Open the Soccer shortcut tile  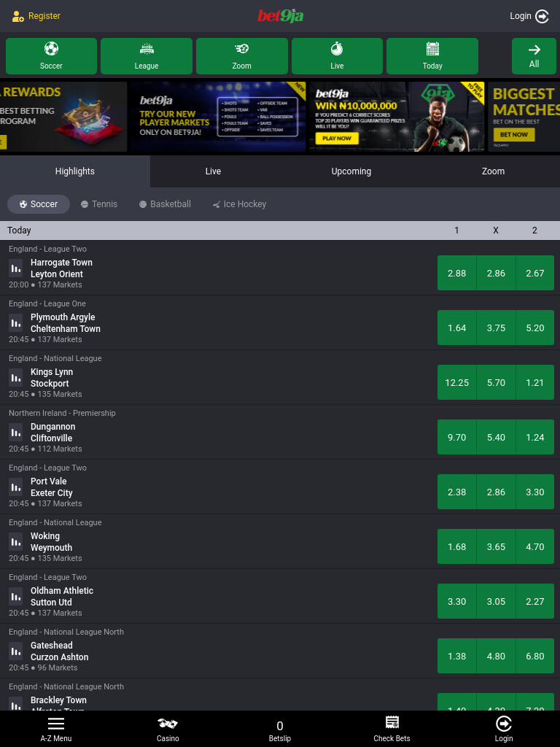(x=51, y=56)
